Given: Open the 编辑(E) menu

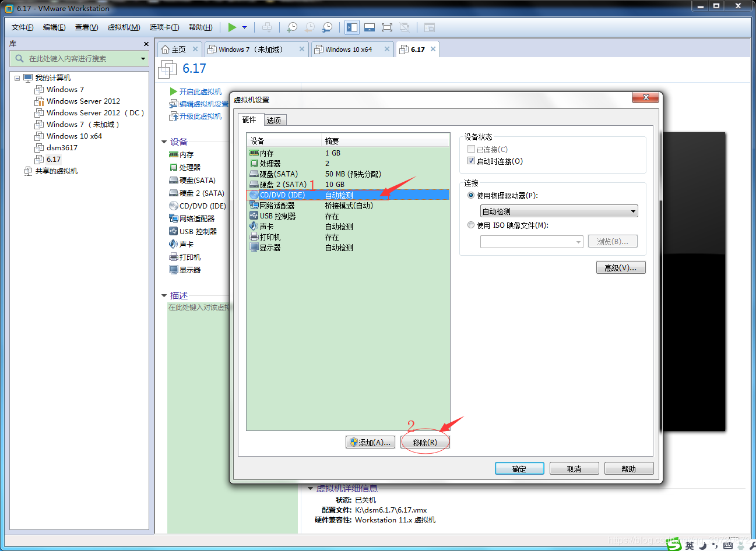Looking at the screenshot, I should (x=54, y=27).
